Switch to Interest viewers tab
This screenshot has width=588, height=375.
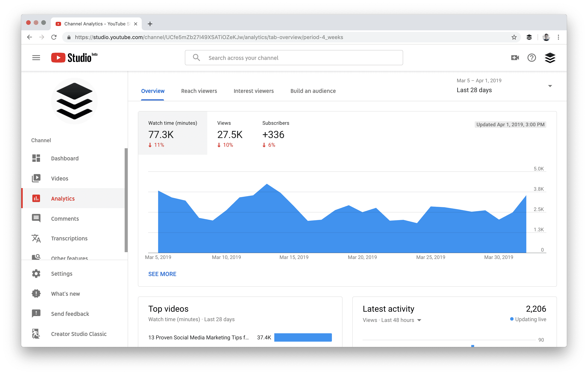pos(253,91)
